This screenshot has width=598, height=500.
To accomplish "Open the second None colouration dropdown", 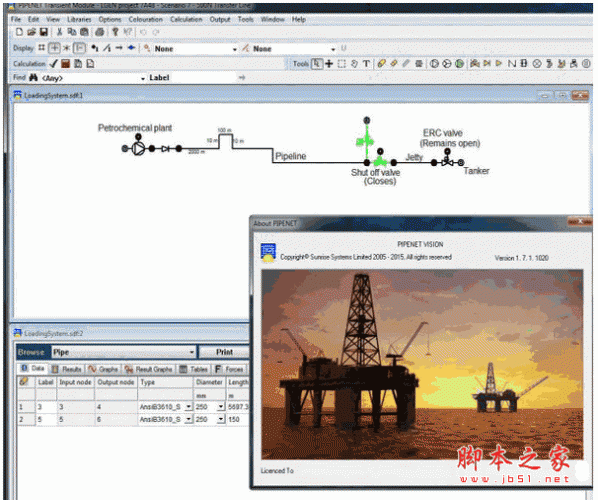I will coord(333,49).
